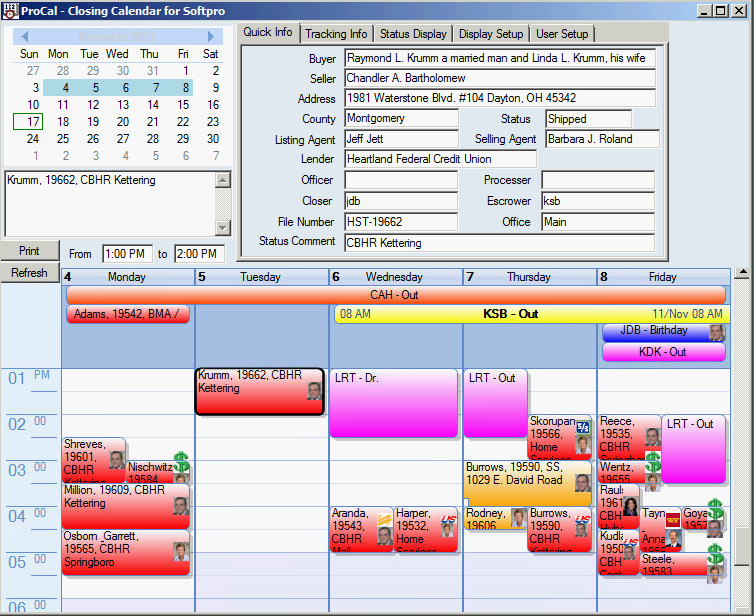
Task: Go to previous month in mini calendar
Action: (25, 36)
